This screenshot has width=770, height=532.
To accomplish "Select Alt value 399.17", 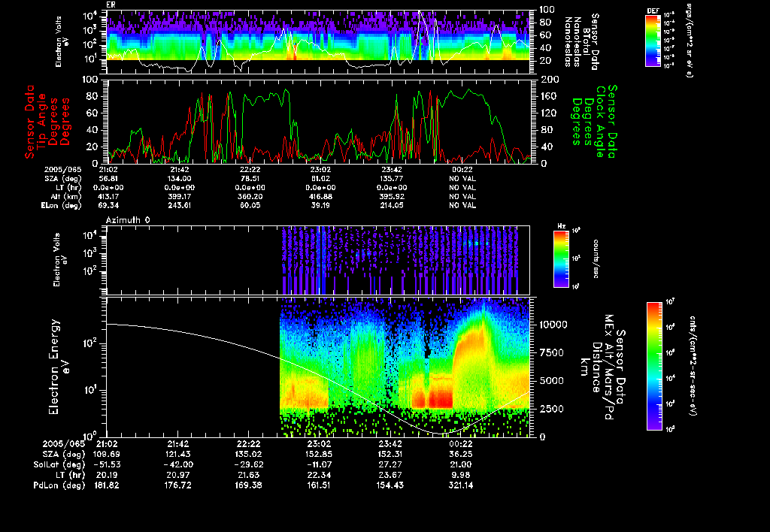I will tap(179, 197).
